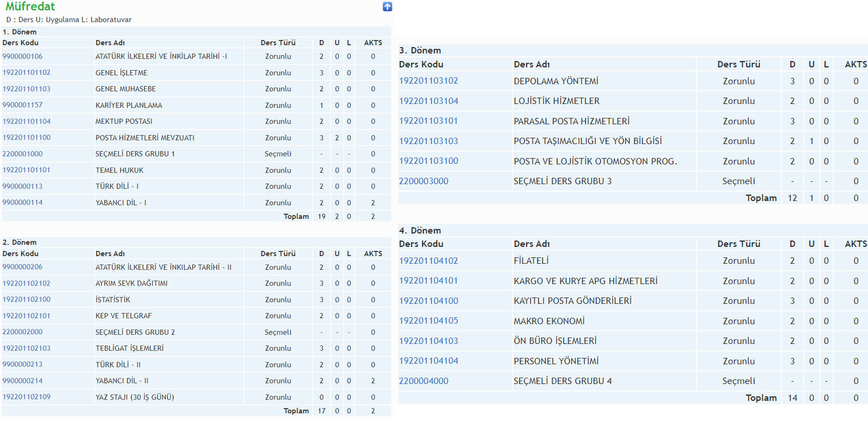Open course code 192201104105
This screenshot has width=868, height=434.
[x=428, y=321]
